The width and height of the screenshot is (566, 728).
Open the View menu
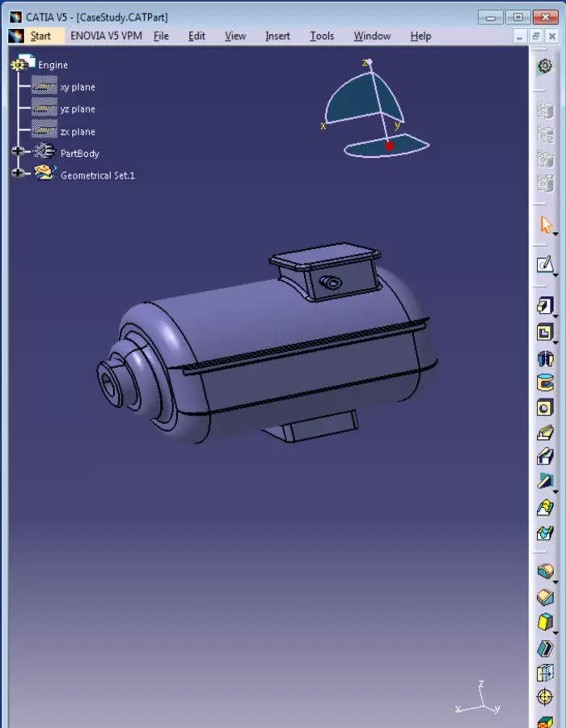(235, 36)
